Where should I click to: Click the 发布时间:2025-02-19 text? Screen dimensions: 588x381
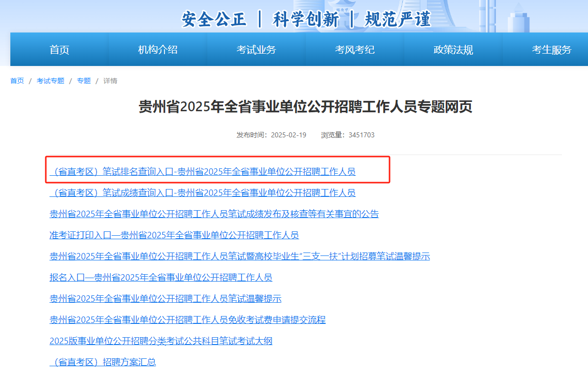pyautogui.click(x=271, y=135)
